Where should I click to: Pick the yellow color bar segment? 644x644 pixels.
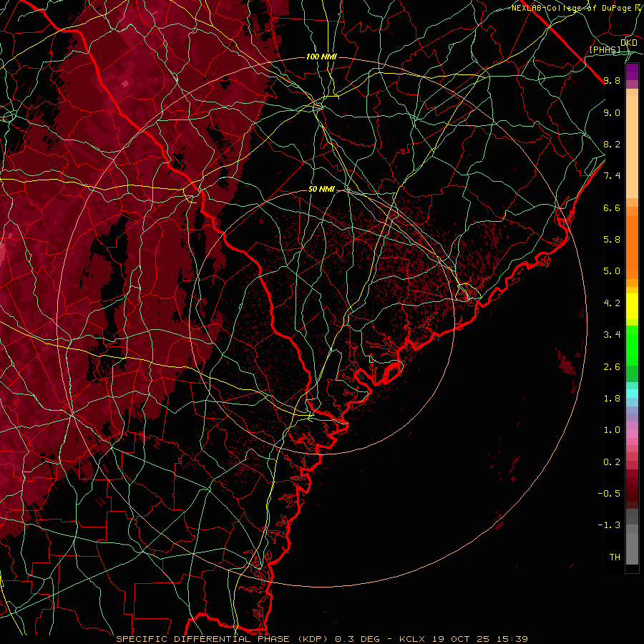pos(632,306)
